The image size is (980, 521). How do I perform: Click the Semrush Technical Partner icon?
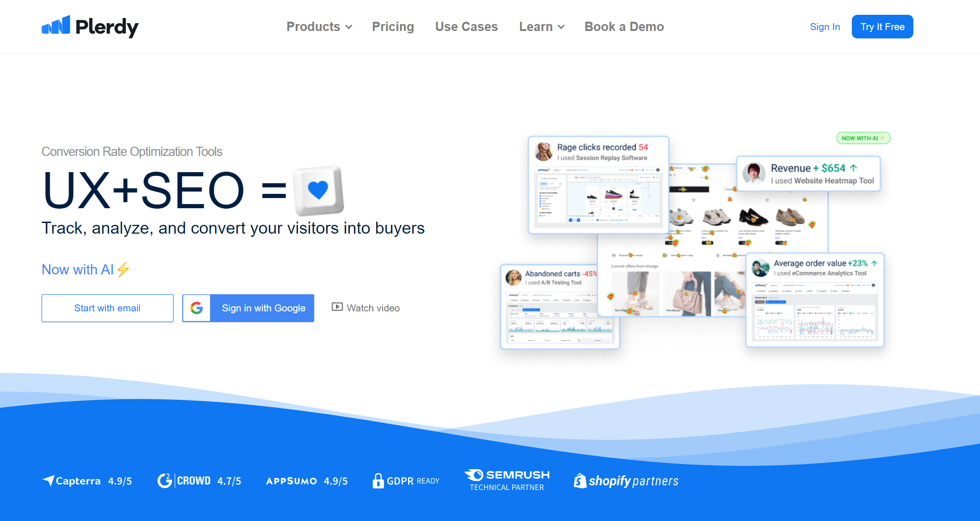(507, 479)
